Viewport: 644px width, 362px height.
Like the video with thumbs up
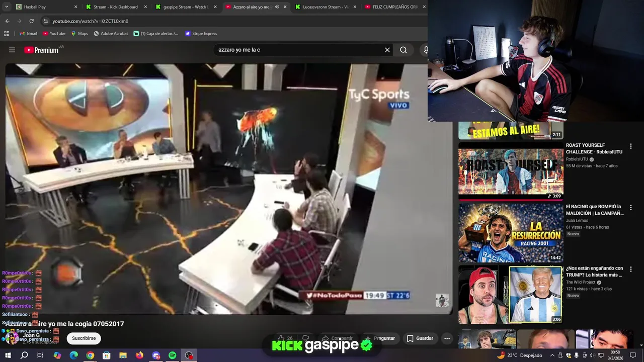[285, 338]
